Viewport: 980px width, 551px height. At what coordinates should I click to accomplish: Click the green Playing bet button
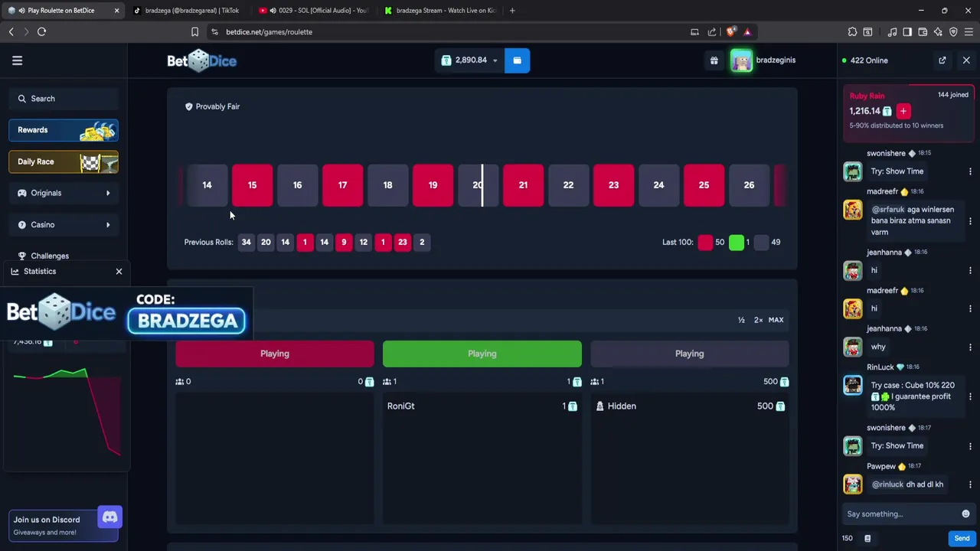(482, 354)
